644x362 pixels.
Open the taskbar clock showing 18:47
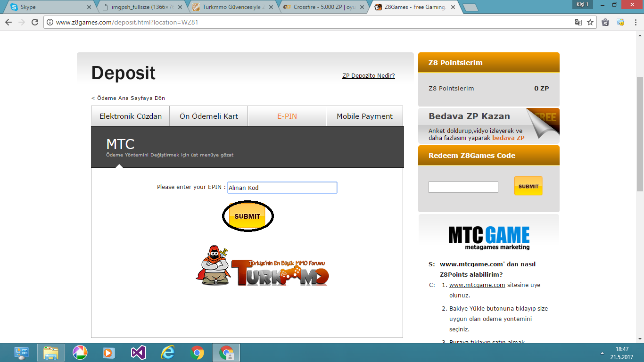[x=622, y=353]
